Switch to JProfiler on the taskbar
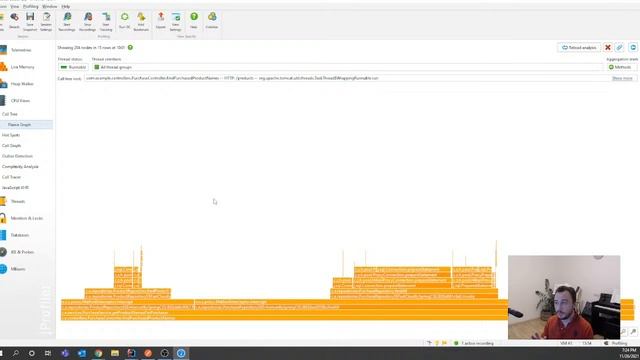The width and height of the screenshot is (640, 360). (x=181, y=353)
